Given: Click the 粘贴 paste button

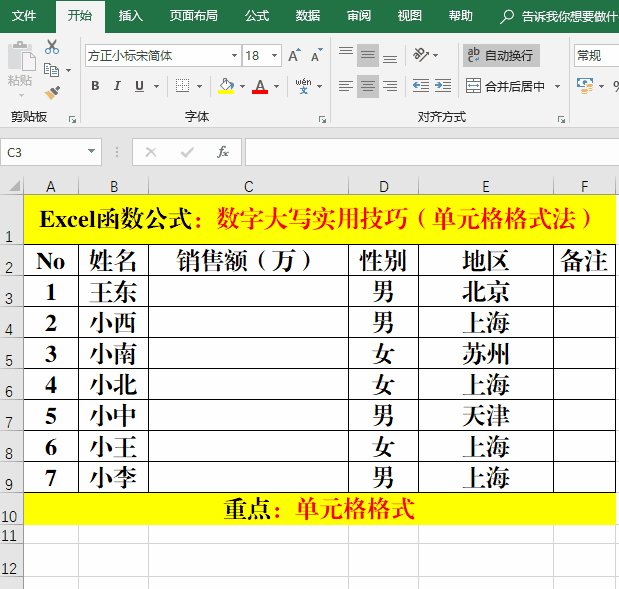Looking at the screenshot, I should (x=20, y=66).
